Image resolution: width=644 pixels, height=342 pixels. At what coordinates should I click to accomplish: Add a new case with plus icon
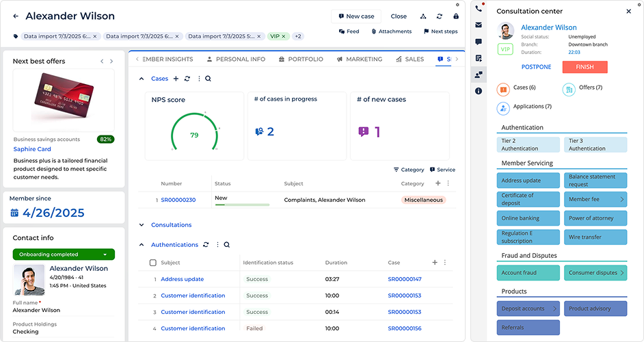click(x=176, y=79)
